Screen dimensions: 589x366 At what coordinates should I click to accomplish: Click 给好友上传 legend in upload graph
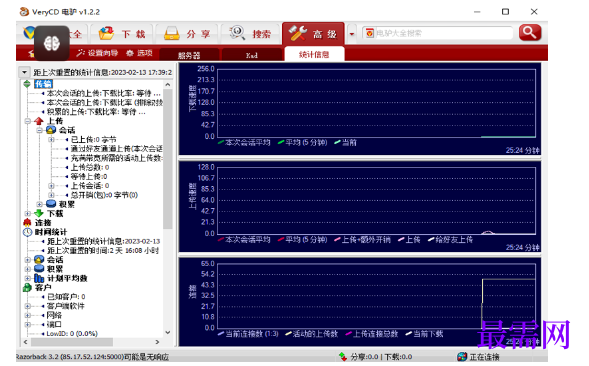coord(451,239)
